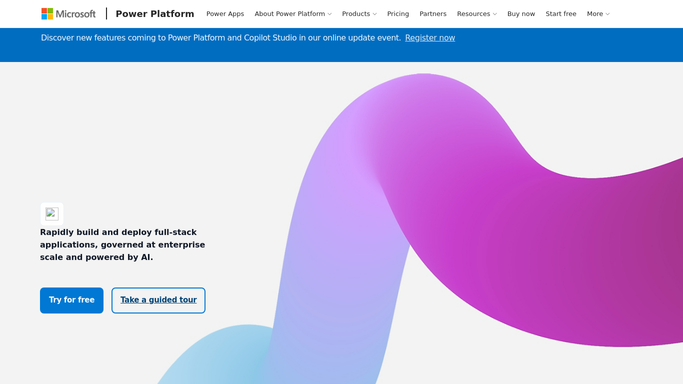Expand the Resources dropdown

point(477,14)
